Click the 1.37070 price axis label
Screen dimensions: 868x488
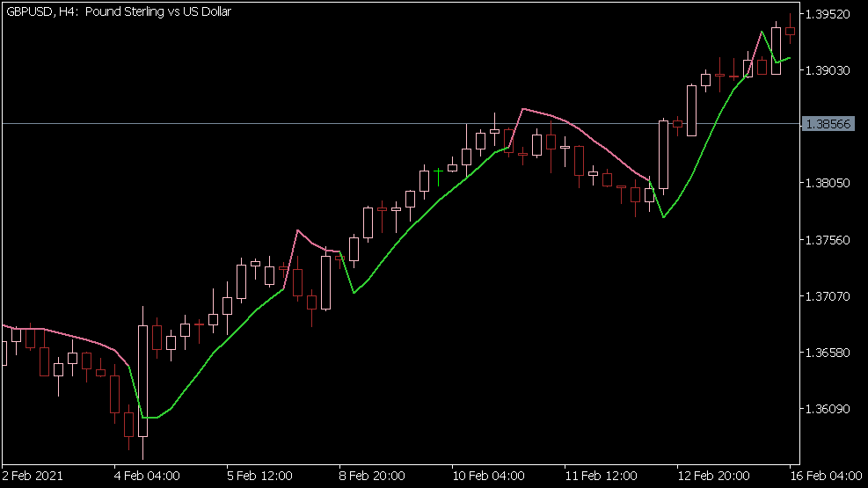click(828, 296)
